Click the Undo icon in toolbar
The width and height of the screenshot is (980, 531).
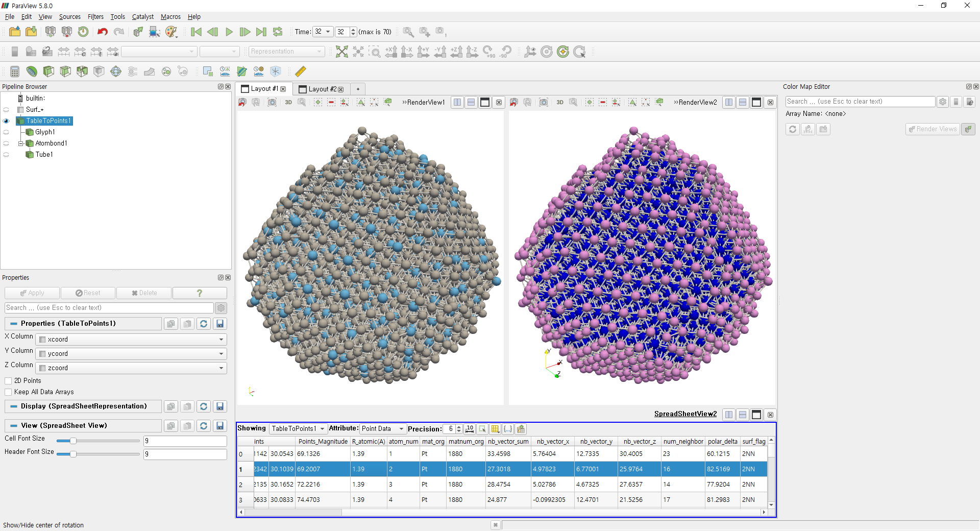(x=103, y=32)
